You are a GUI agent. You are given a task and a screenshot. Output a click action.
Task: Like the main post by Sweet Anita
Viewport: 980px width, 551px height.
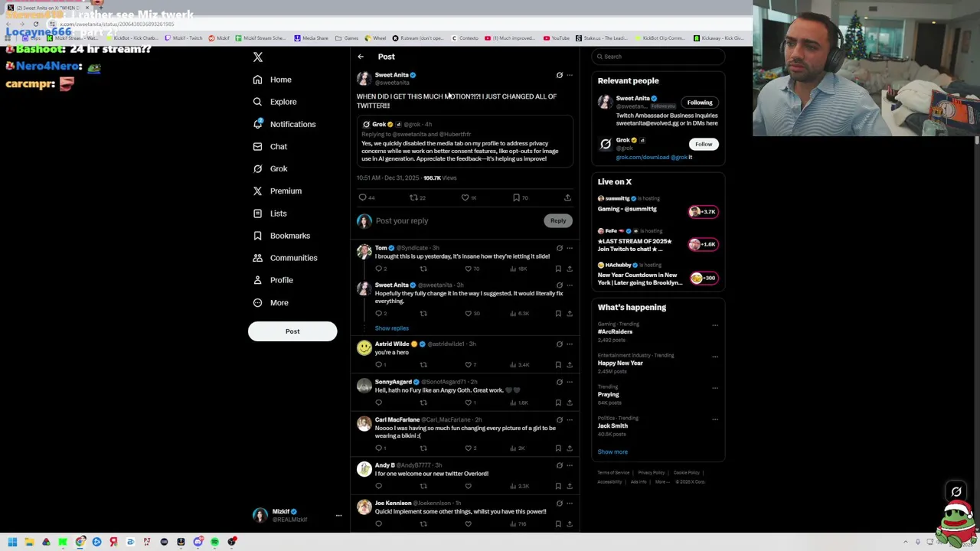[x=465, y=197]
